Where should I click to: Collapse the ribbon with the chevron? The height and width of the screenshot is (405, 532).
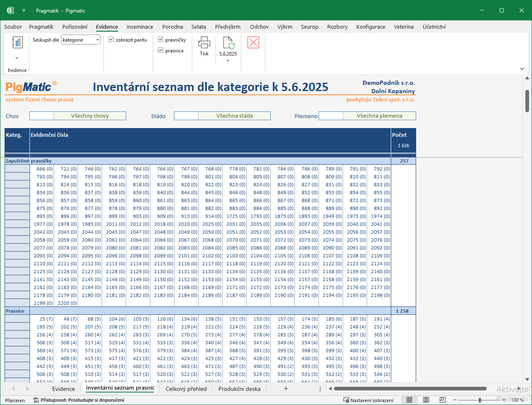[522, 69]
